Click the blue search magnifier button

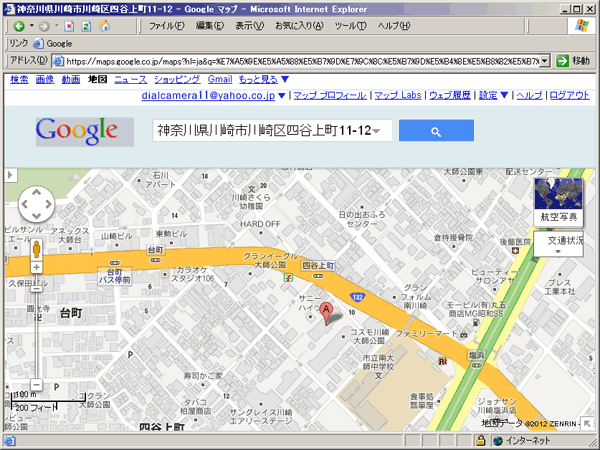[436, 130]
